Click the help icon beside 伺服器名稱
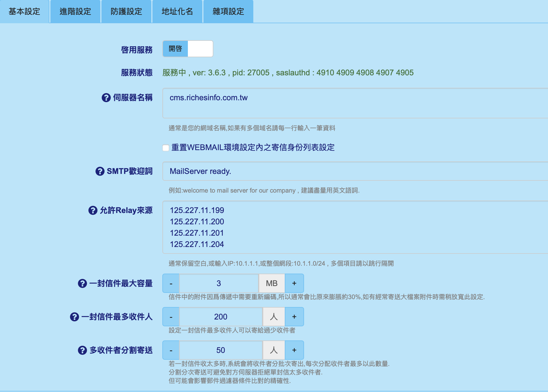This screenshot has height=392, width=548. [105, 98]
